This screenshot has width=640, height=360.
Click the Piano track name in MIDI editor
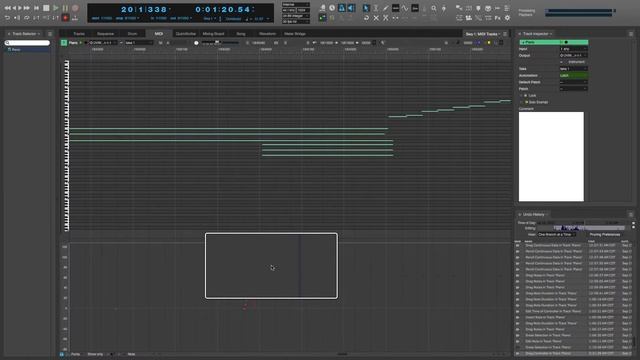point(73,43)
